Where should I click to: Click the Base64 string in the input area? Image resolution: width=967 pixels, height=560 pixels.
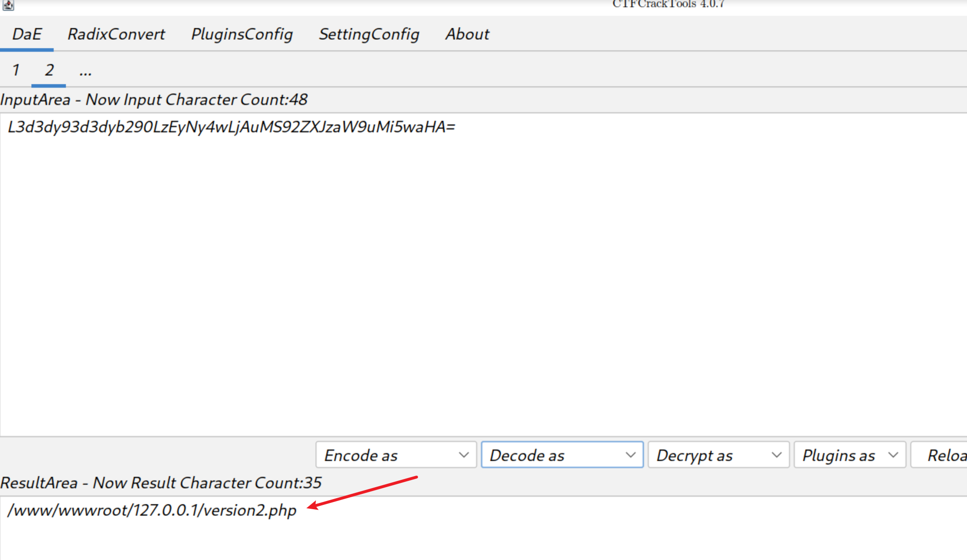[x=232, y=127]
